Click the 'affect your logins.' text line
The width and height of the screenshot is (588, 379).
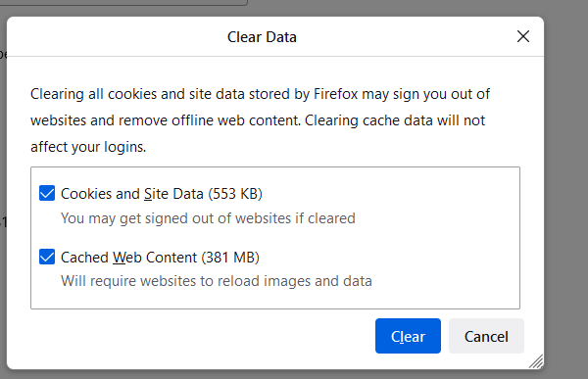(88, 147)
